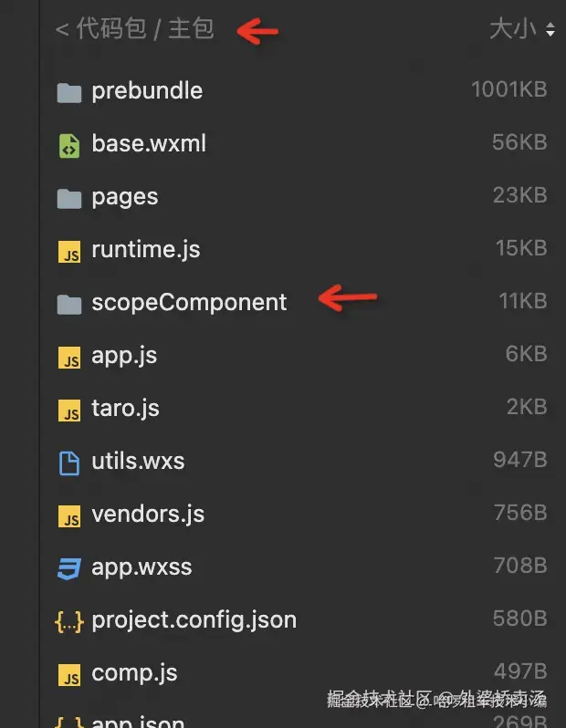
Task: Select the vendors.js file
Action: 148,515
